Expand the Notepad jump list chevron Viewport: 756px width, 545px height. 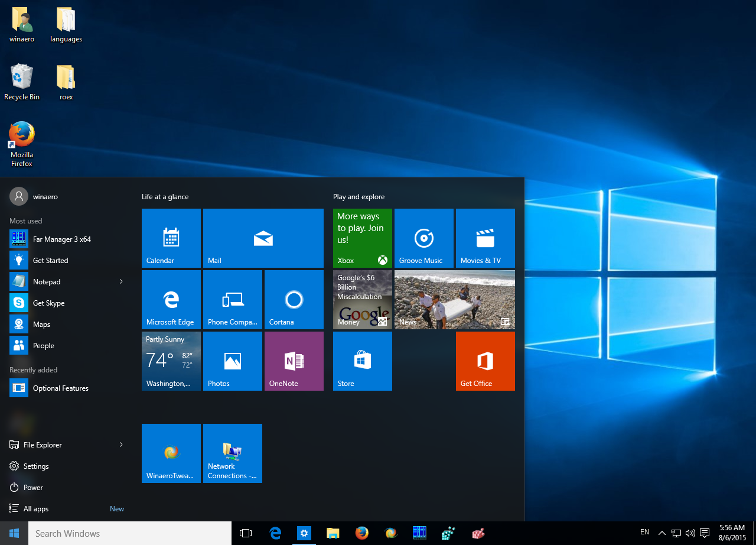[120, 281]
